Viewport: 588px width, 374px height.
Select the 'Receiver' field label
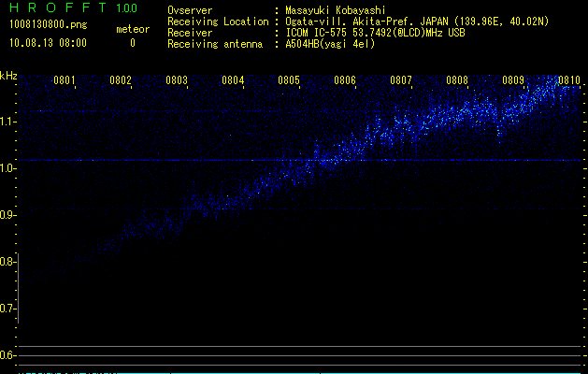click(190, 33)
